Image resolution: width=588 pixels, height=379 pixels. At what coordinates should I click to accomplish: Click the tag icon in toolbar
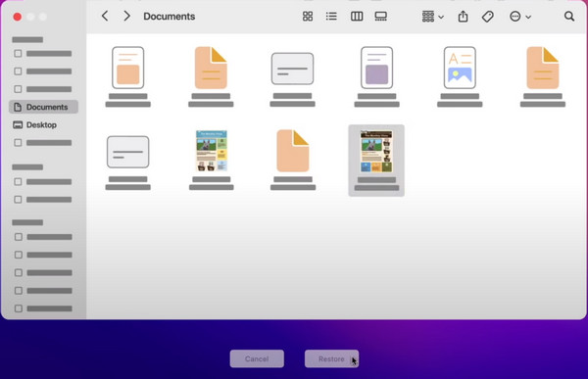click(x=487, y=16)
